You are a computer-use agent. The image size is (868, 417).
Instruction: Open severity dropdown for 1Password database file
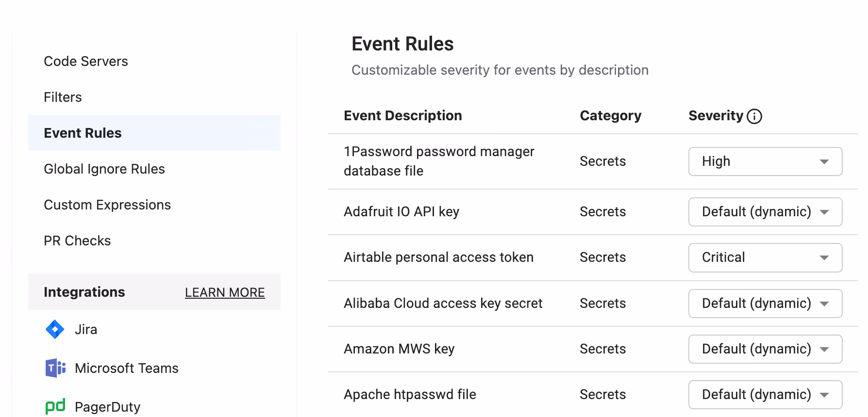tap(765, 161)
